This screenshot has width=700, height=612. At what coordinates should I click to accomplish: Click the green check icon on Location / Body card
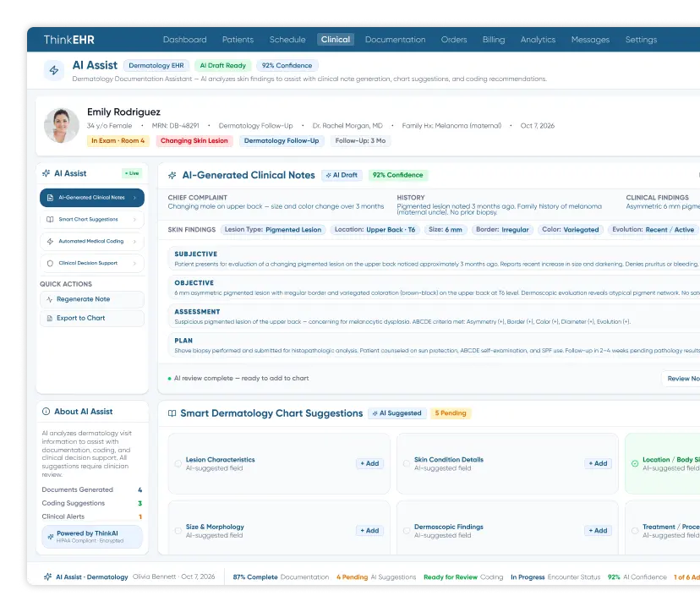click(635, 463)
